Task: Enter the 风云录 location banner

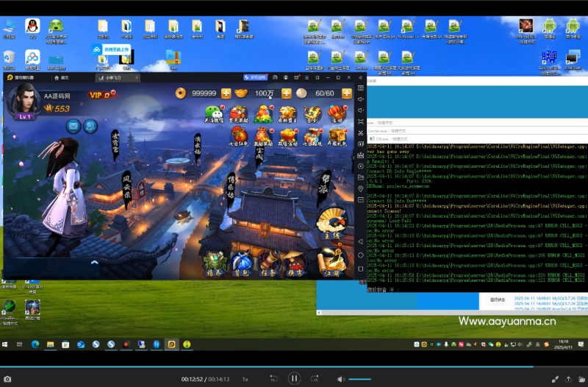Action: 127,190
